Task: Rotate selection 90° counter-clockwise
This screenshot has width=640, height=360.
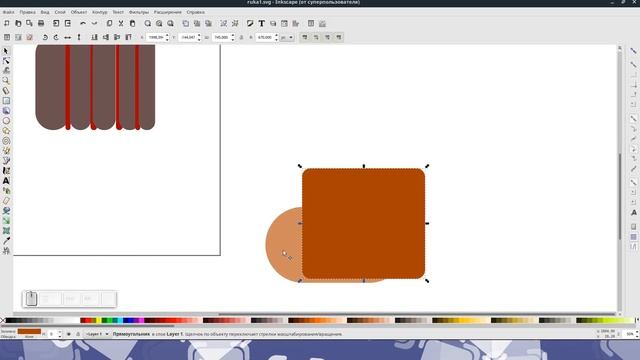Action: (x=45, y=37)
